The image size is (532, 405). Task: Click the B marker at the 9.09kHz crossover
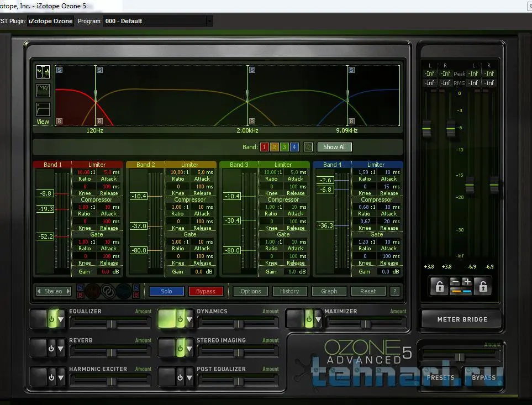(x=351, y=121)
